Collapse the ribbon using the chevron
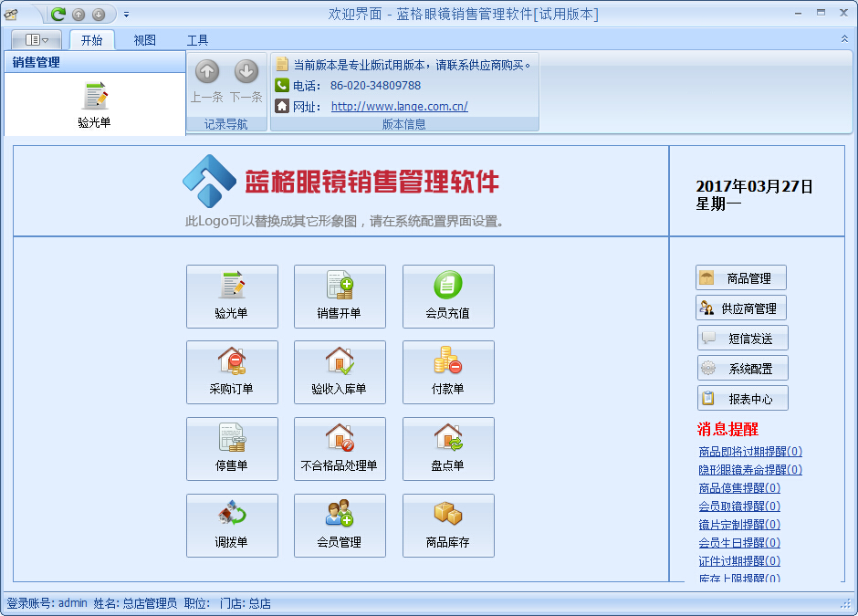Image resolution: width=858 pixels, height=616 pixels. tap(843, 39)
